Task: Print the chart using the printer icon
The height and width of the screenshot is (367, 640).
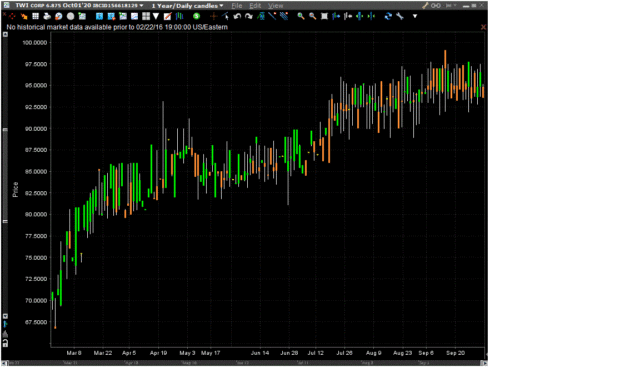Action: [x=47, y=16]
